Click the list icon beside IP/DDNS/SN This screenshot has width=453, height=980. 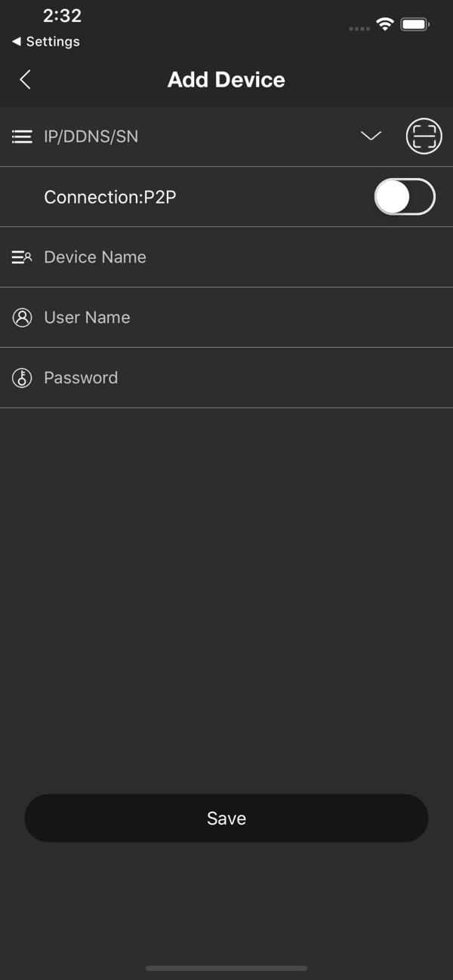pyautogui.click(x=22, y=137)
